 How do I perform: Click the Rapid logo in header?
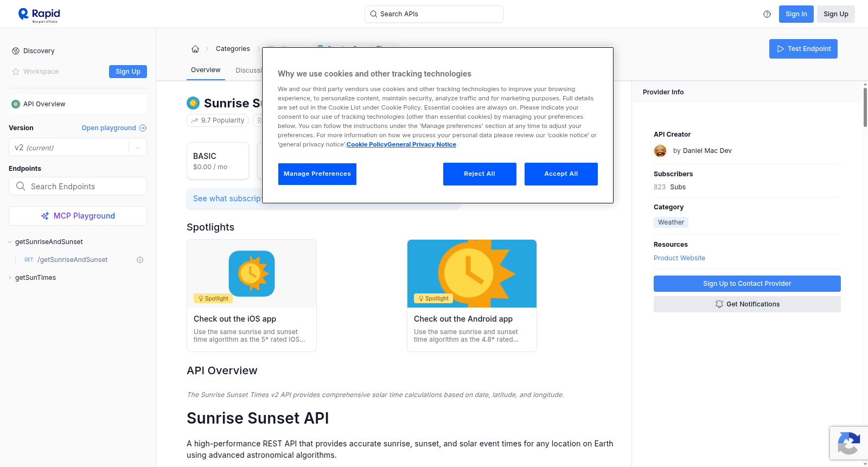click(x=39, y=15)
